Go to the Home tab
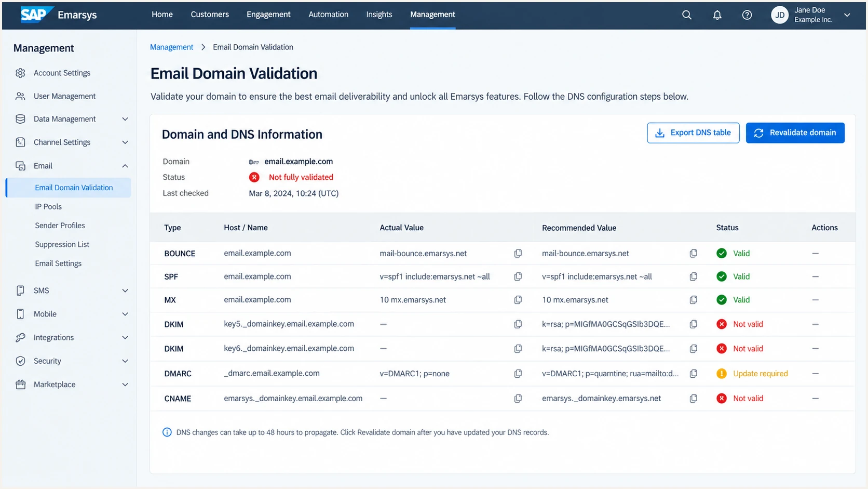868x489 pixels. (x=162, y=15)
